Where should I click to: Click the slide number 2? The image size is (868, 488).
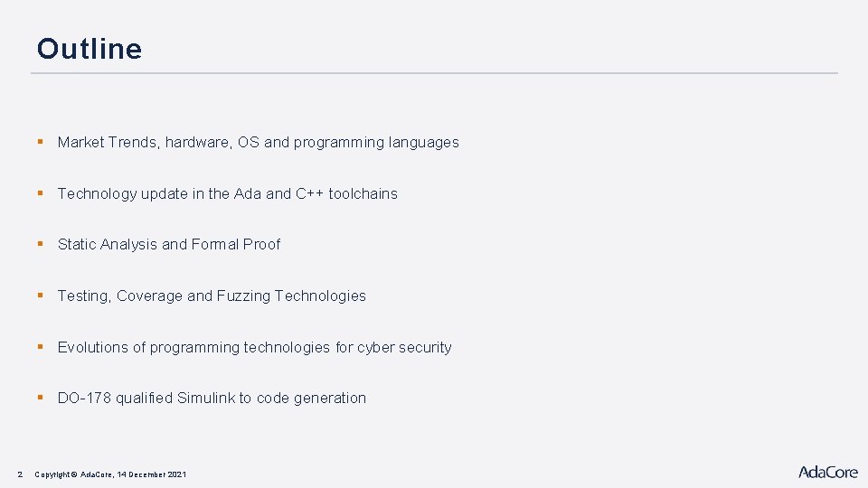click(20, 474)
